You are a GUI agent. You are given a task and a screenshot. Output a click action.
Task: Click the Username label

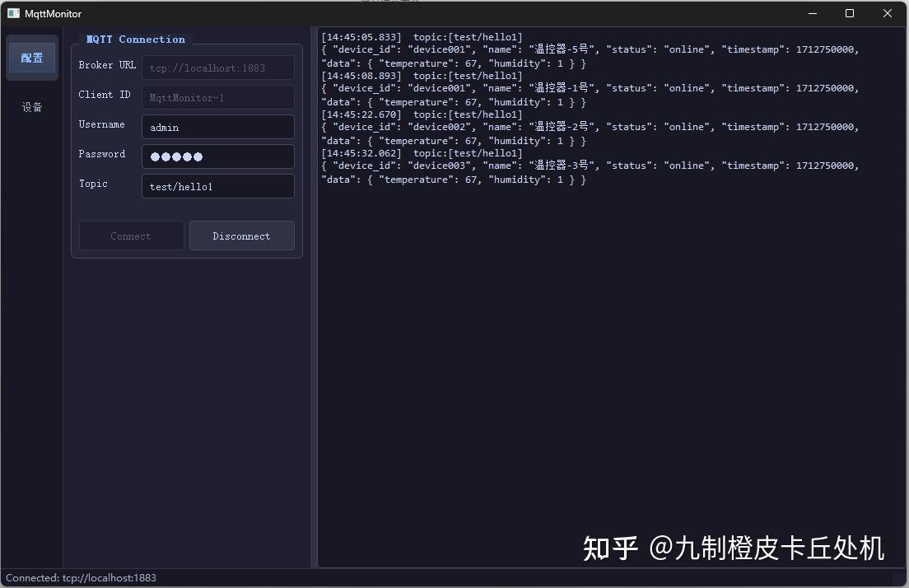[x=101, y=124]
